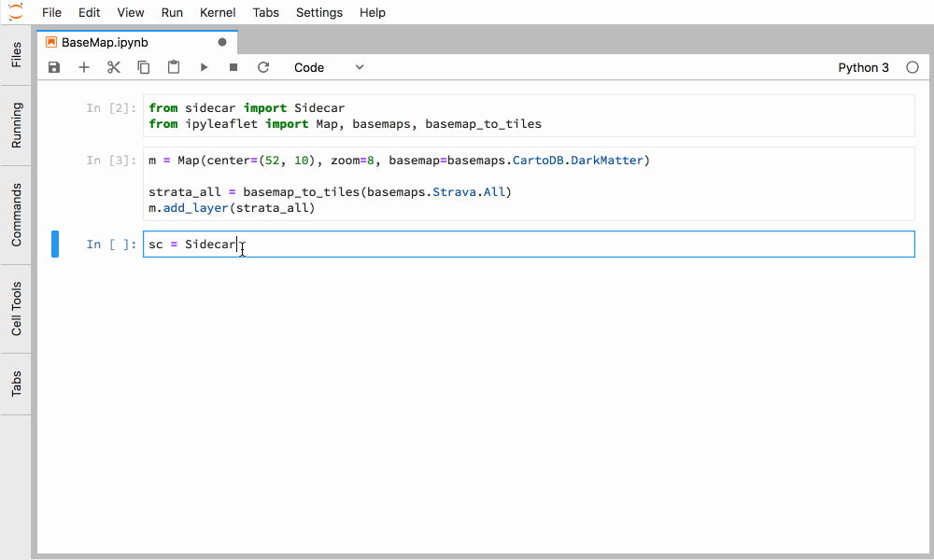Show the Tabs sidebar panel
The height and width of the screenshot is (560, 934).
(16, 384)
